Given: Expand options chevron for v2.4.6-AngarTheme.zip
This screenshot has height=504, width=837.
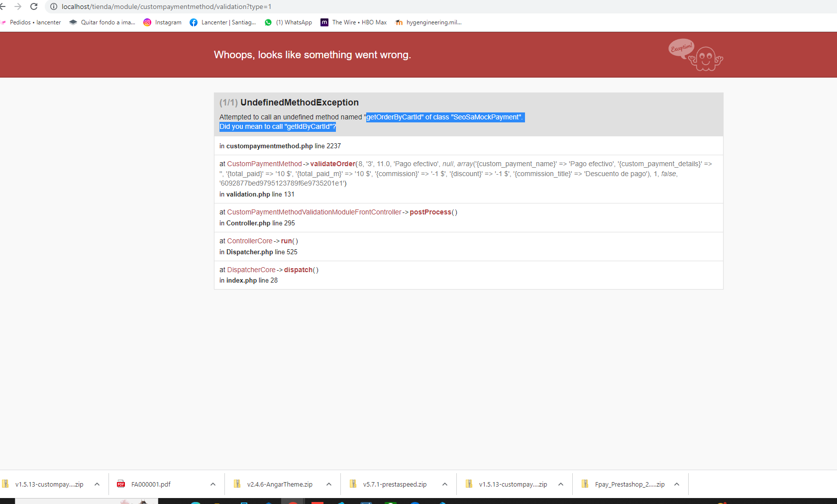Looking at the screenshot, I should [329, 484].
